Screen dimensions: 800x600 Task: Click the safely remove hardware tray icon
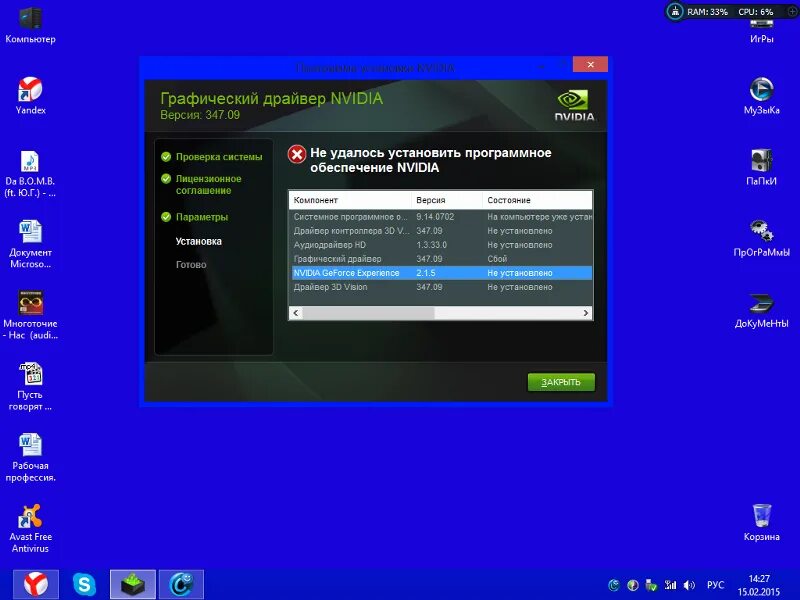[651, 585]
